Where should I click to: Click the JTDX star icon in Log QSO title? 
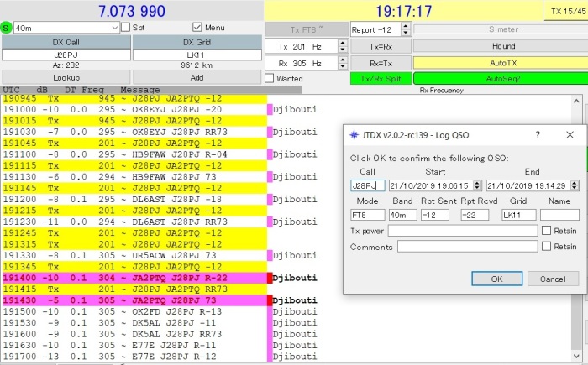coord(354,135)
